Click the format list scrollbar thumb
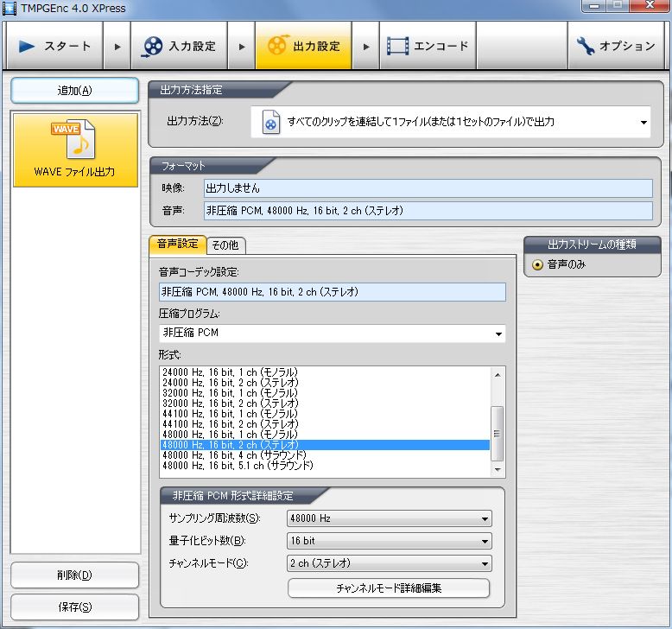672x629 pixels. tap(498, 434)
